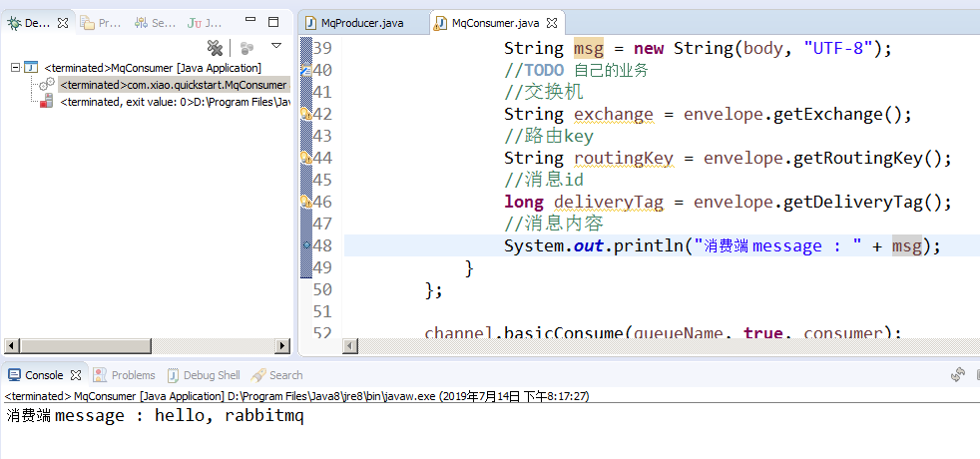980x459 pixels.
Task: Click the terminated process icon
Action: [46, 101]
